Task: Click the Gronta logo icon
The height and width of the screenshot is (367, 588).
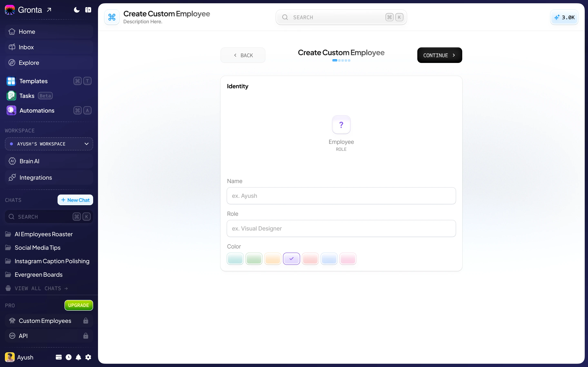Action: click(x=10, y=10)
